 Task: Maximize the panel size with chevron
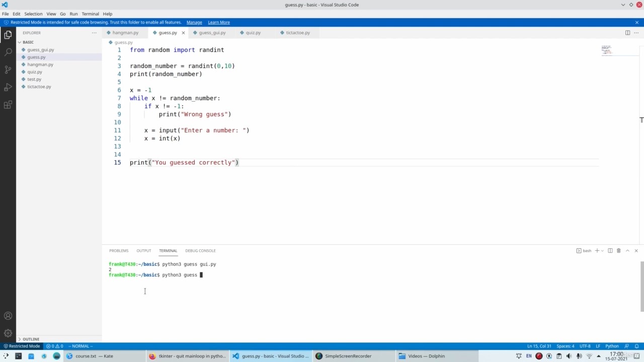[x=627, y=250]
